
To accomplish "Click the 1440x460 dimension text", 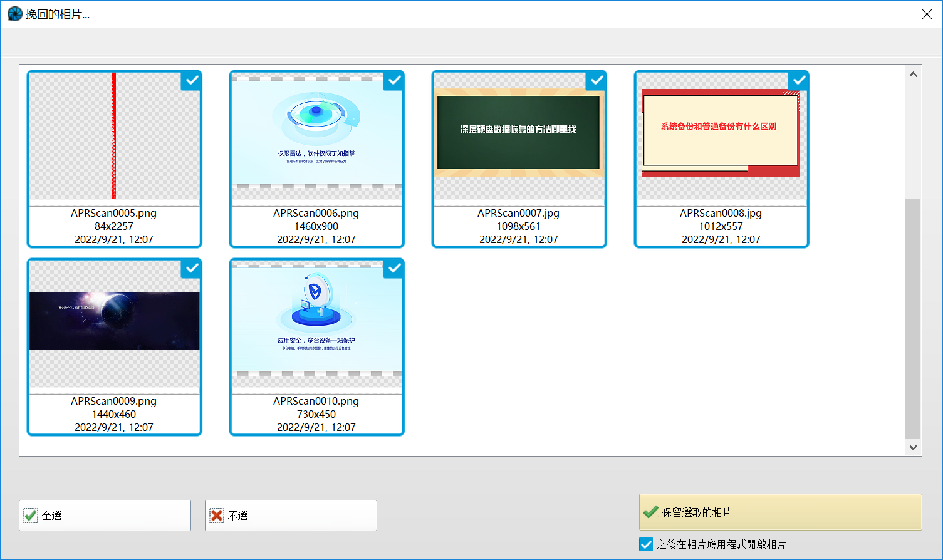I will [x=114, y=414].
